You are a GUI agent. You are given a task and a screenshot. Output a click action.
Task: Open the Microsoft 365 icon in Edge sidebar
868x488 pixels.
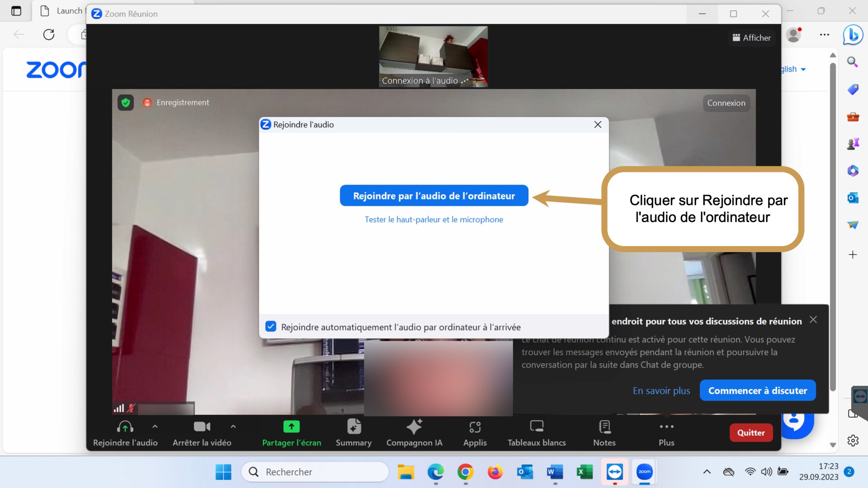pyautogui.click(x=853, y=170)
